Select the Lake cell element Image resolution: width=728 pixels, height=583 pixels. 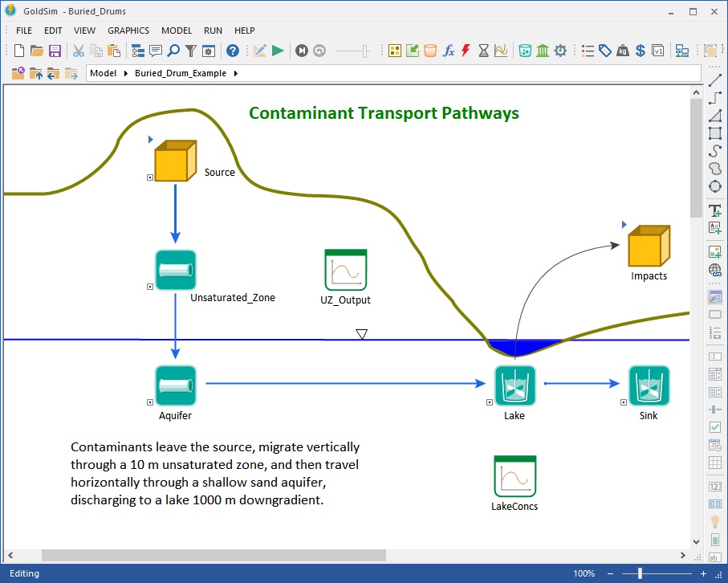[514, 385]
